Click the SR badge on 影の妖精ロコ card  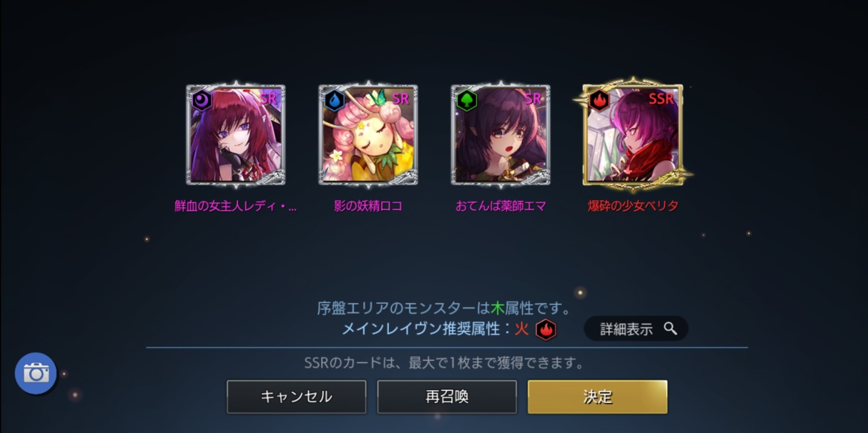pyautogui.click(x=400, y=99)
